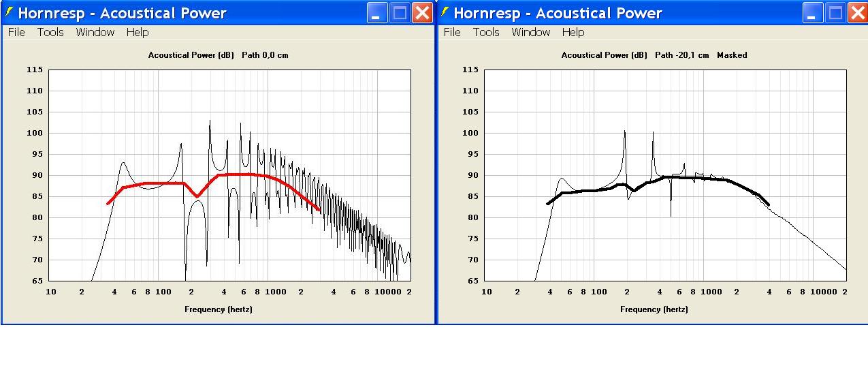Open Help menu in left Hornresp window
This screenshot has height=368, width=868.
coord(138,32)
